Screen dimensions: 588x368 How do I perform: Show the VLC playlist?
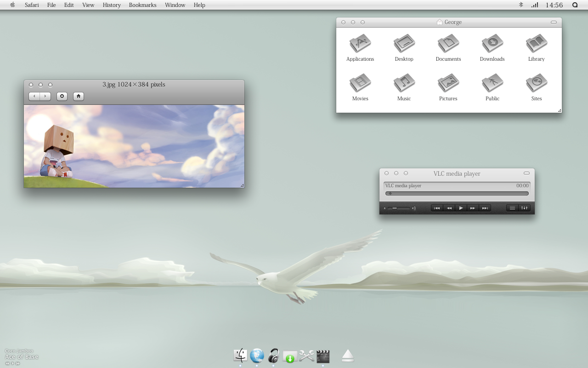pos(512,208)
